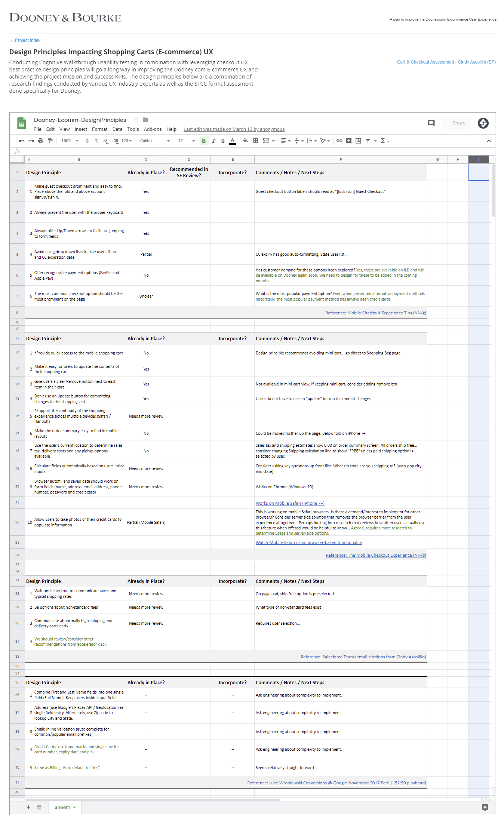Open the text color picker
The image size is (504, 833).
pyautogui.click(x=233, y=141)
